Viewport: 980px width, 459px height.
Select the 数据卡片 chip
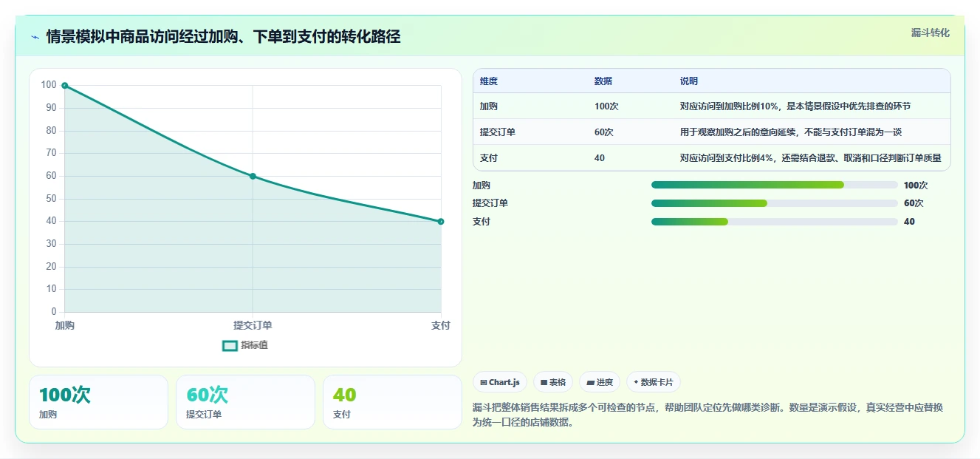tap(654, 382)
